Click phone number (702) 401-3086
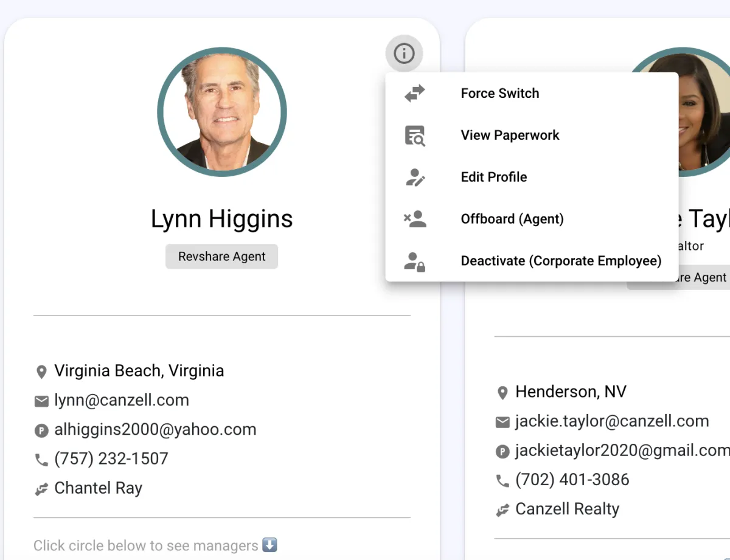 [572, 479]
